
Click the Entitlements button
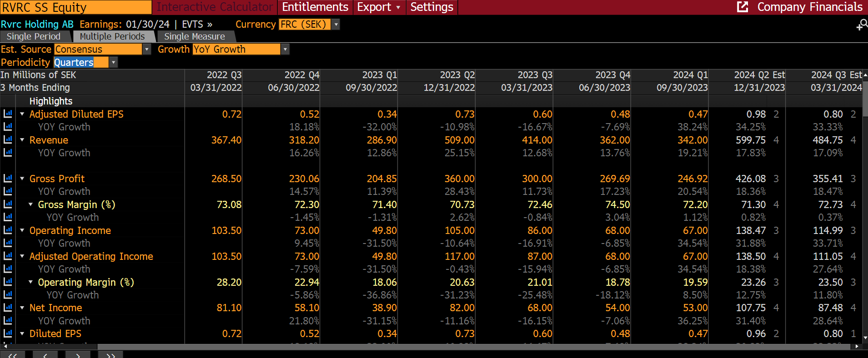tap(315, 7)
